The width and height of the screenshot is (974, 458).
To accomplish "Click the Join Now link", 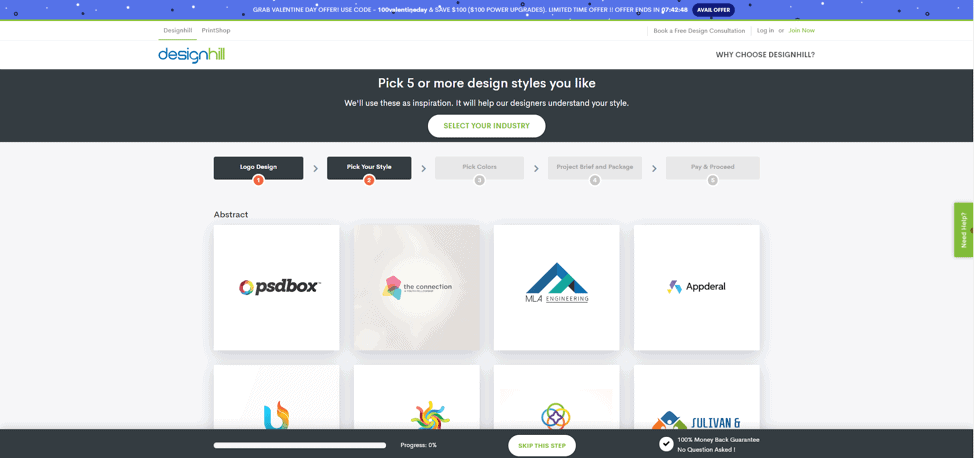I will 801,30.
